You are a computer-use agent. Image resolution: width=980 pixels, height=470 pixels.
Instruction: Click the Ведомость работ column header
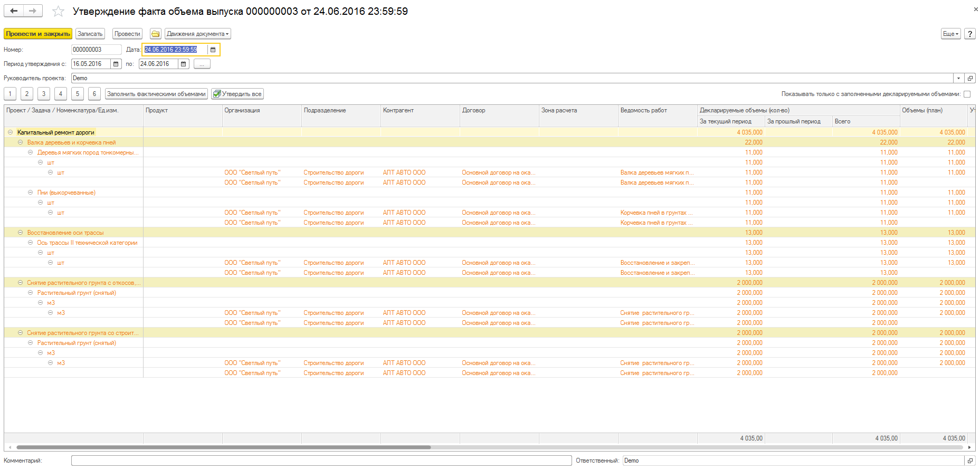tap(658, 116)
